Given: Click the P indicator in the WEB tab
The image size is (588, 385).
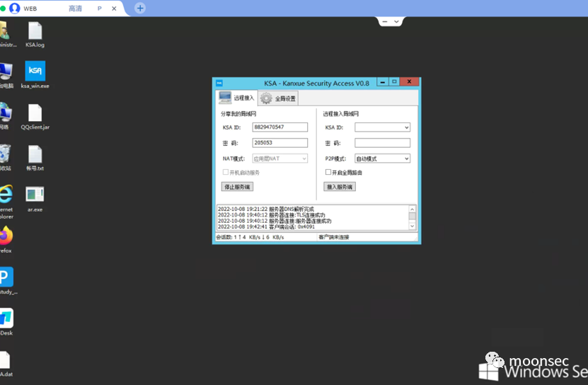Looking at the screenshot, I should 99,8.
